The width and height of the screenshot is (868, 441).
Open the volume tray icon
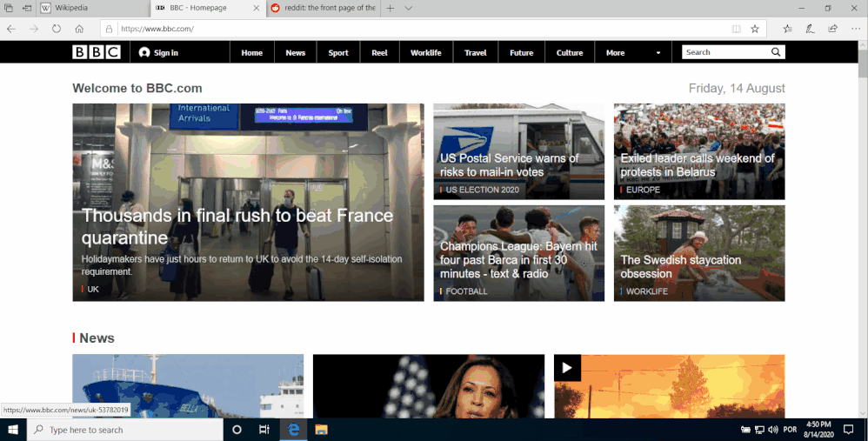click(x=773, y=430)
